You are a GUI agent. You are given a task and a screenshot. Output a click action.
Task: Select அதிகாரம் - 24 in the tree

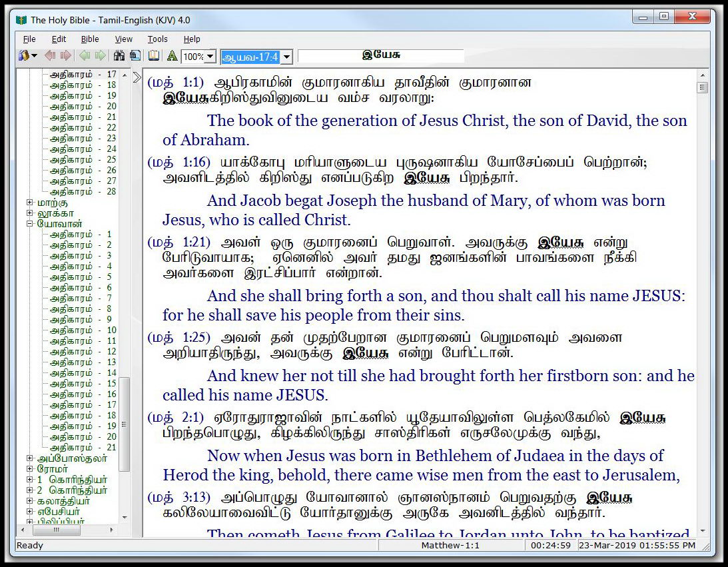click(83, 149)
